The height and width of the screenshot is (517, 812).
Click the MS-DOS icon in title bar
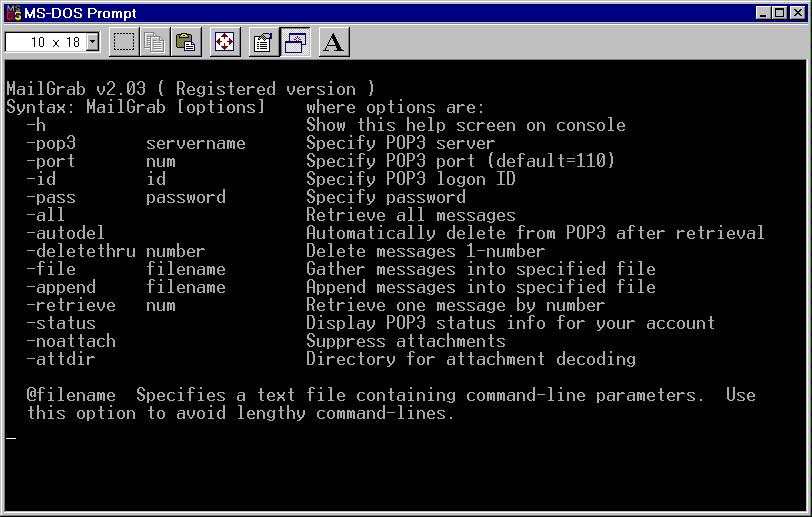[13, 13]
